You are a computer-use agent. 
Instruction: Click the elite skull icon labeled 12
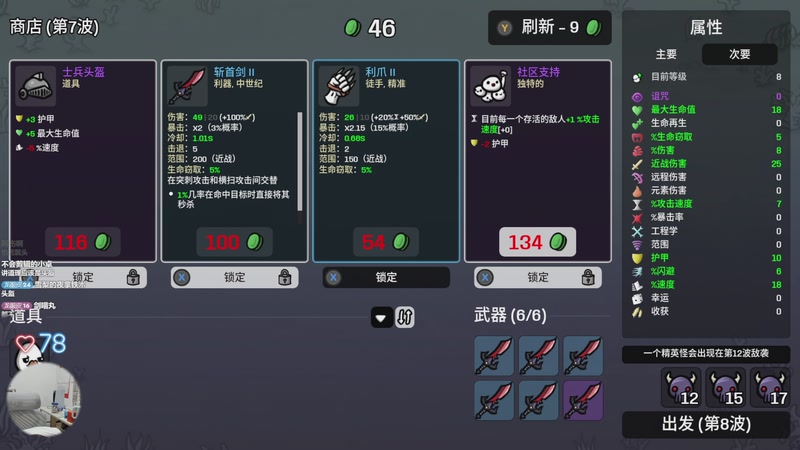click(683, 387)
